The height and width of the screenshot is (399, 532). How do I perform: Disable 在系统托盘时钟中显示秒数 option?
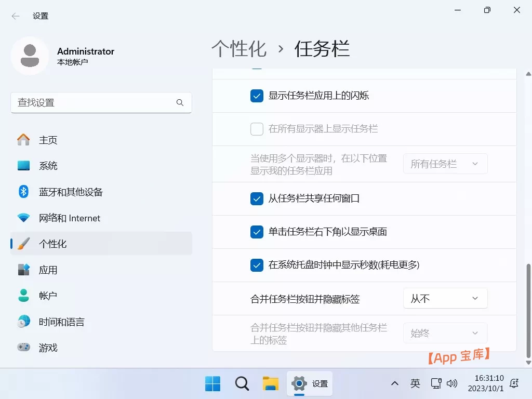(x=257, y=265)
